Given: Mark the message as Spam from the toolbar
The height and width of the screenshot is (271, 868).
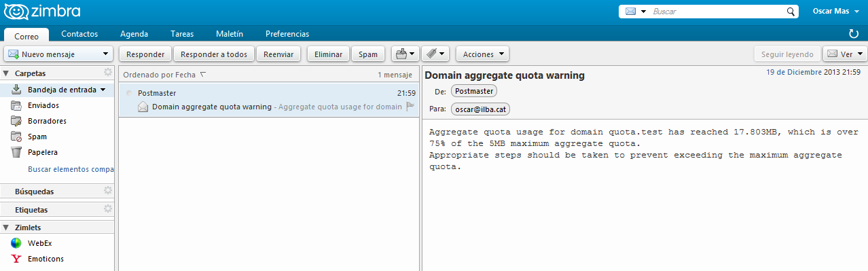Looking at the screenshot, I should tap(368, 54).
